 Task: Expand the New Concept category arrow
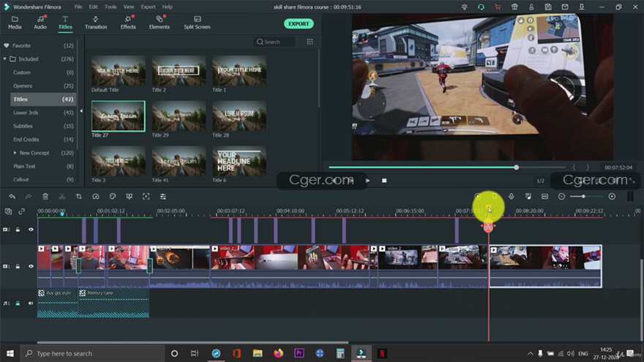pyautogui.click(x=15, y=153)
